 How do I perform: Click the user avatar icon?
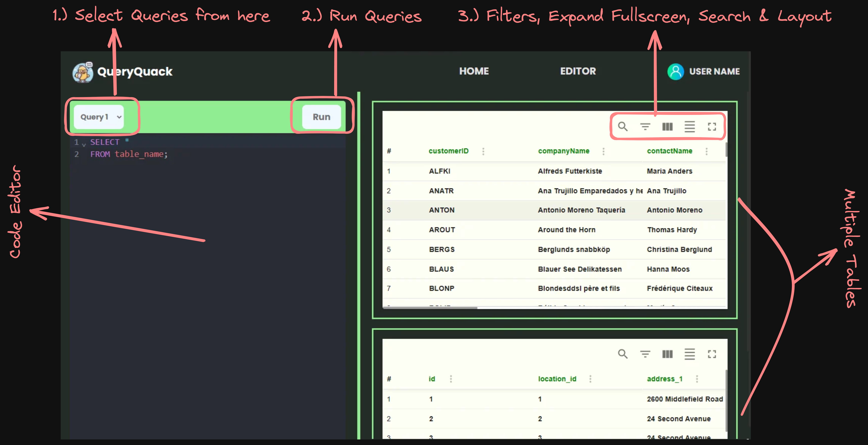675,71
